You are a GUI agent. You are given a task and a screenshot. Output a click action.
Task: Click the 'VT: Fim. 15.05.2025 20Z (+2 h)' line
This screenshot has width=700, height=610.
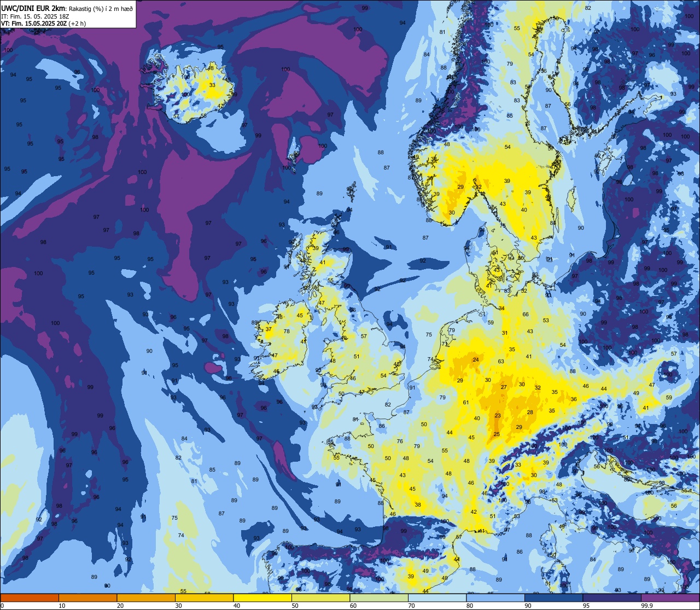point(43,24)
